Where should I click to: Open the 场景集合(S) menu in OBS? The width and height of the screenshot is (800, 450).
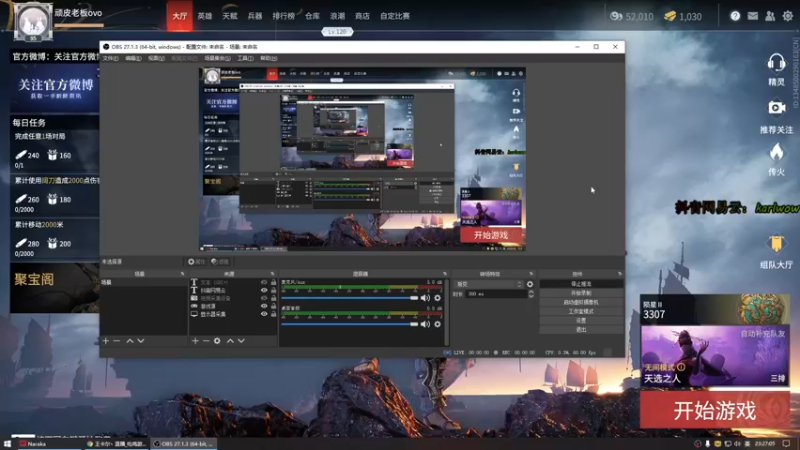click(217, 58)
